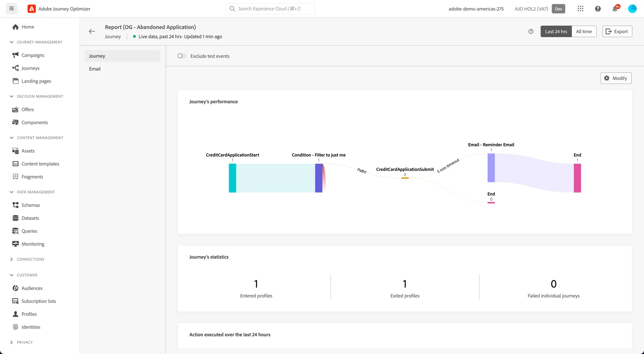644x354 pixels.
Task: Click the Monitoring icon in the sidebar
Action: [15, 244]
